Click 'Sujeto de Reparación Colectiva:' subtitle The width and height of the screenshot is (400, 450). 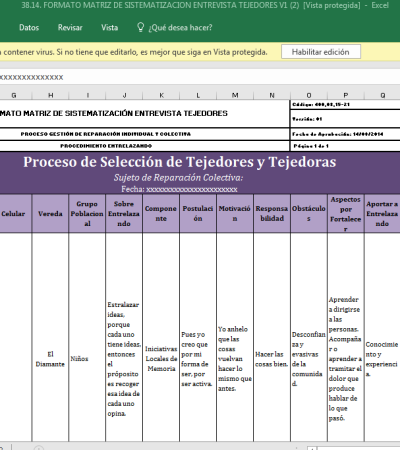[178, 178]
